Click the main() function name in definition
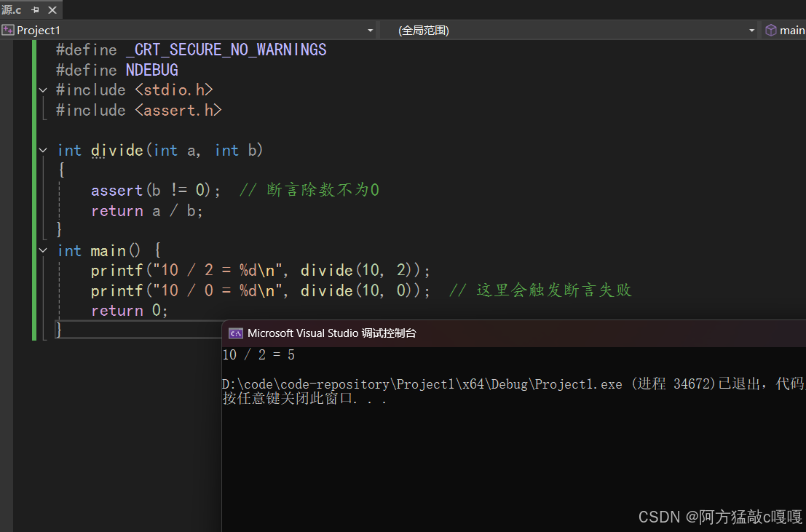This screenshot has height=532, width=806. coord(108,251)
